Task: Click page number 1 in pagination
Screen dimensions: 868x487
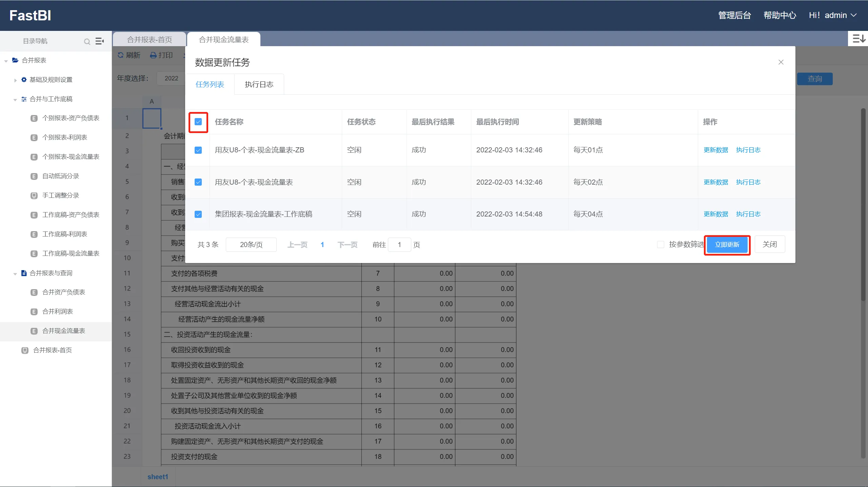Action: point(322,245)
